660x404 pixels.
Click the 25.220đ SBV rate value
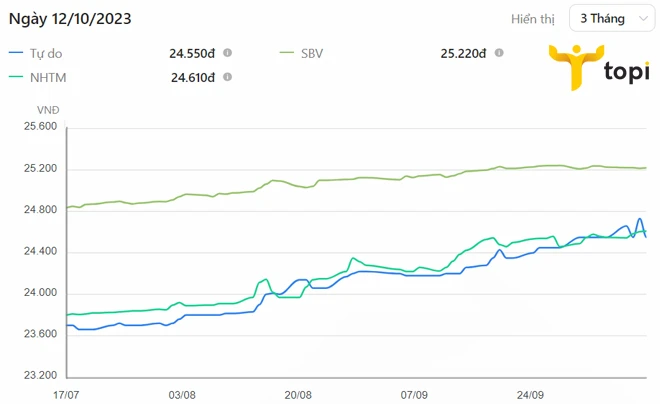(x=463, y=53)
